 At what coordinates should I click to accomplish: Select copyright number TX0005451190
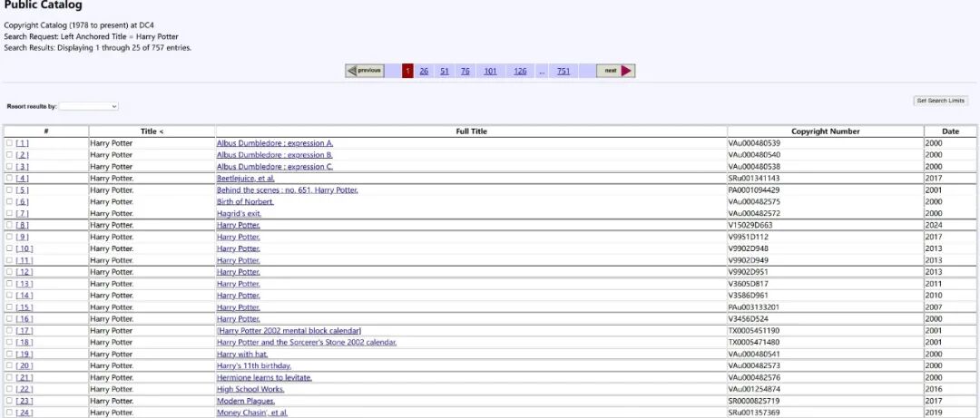click(x=754, y=331)
